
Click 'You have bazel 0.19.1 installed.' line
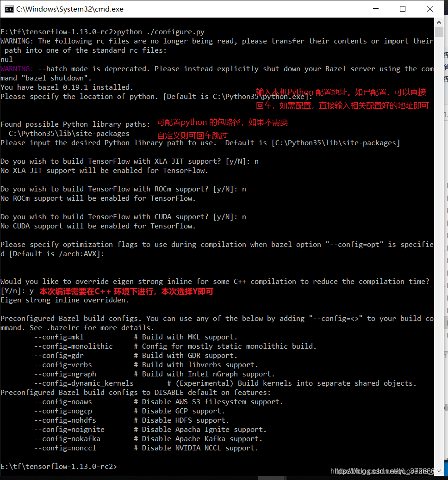pos(67,87)
